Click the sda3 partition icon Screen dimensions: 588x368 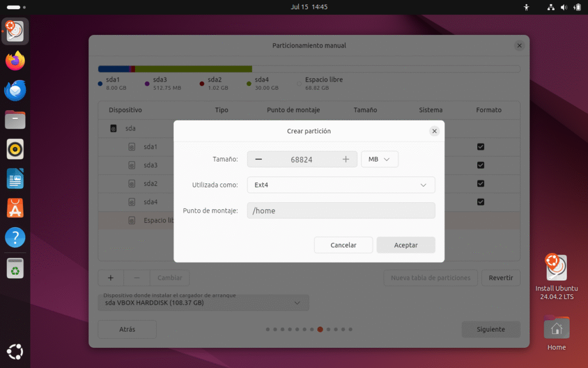131,165
